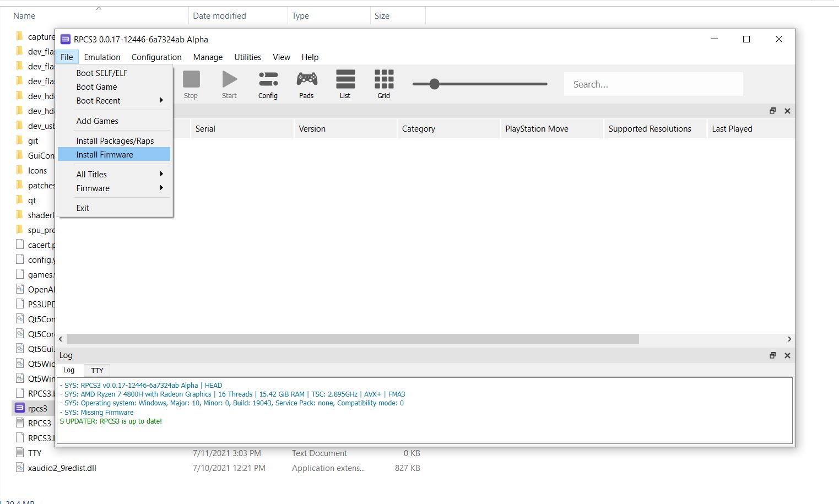Image resolution: width=839 pixels, height=504 pixels.
Task: Close the Log panel
Action: coord(787,355)
